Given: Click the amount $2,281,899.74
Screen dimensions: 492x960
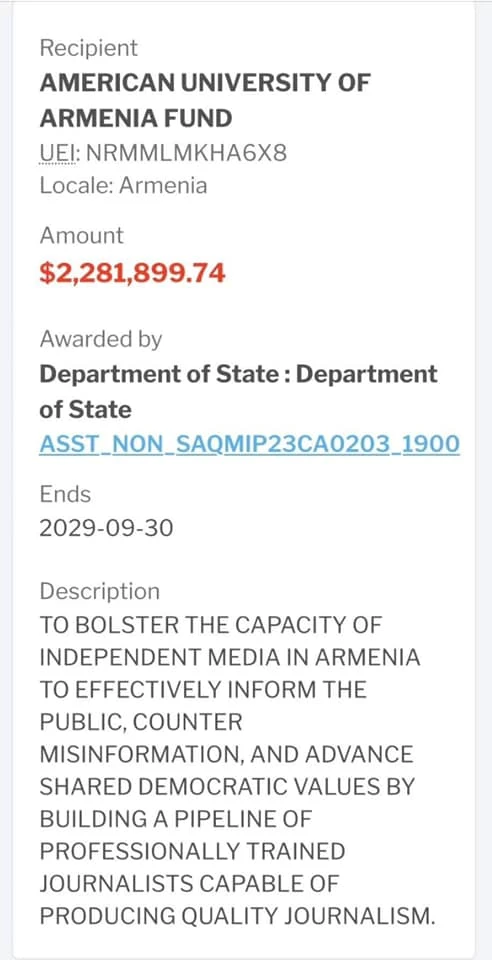Looking at the screenshot, I should (133, 273).
